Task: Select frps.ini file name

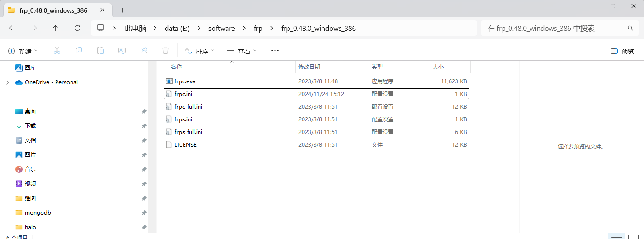Action: (183, 119)
